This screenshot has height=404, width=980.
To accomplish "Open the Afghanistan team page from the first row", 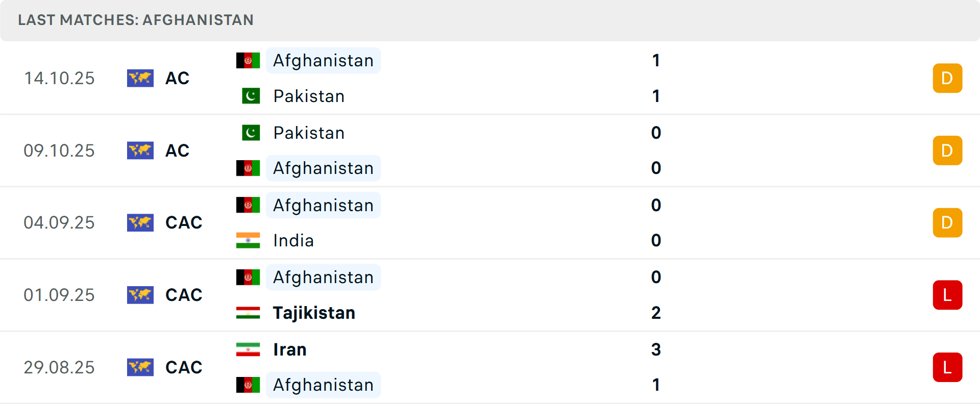I will (323, 60).
